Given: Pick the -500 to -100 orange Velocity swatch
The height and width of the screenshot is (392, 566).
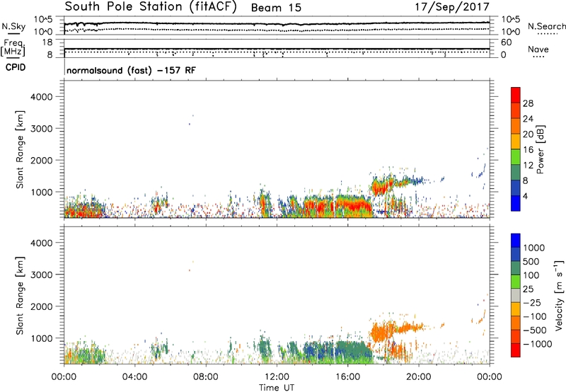Looking at the screenshot, I should pyautogui.click(x=516, y=323).
